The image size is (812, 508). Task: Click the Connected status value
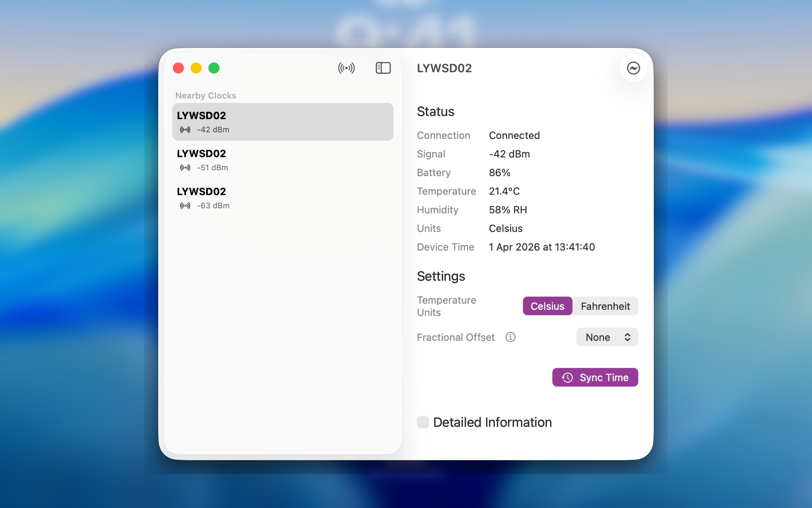(514, 135)
